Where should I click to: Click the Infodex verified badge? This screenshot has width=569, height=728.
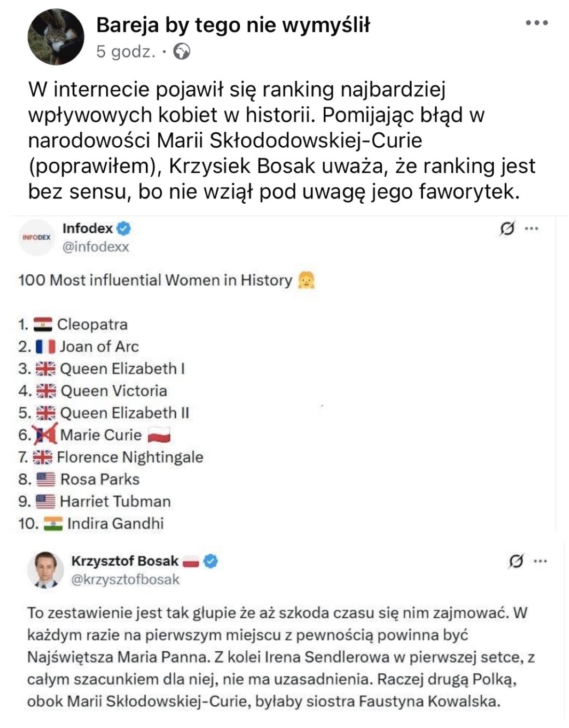pos(124,228)
